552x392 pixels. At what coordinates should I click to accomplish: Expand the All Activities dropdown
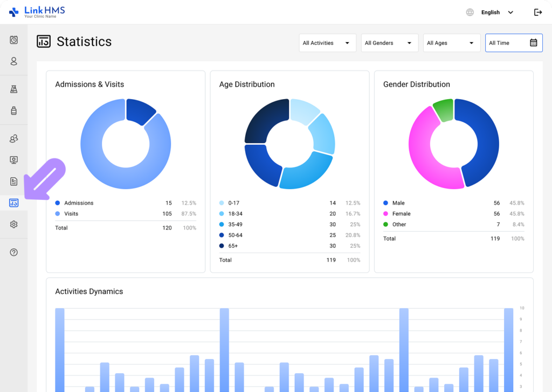point(327,43)
